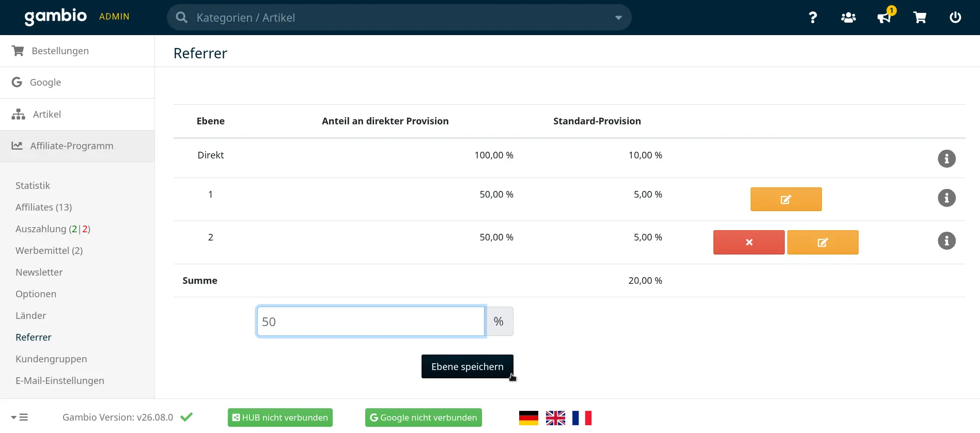The image size is (980, 433).
Task: Open the Länder submenu entry
Action: [x=31, y=315]
